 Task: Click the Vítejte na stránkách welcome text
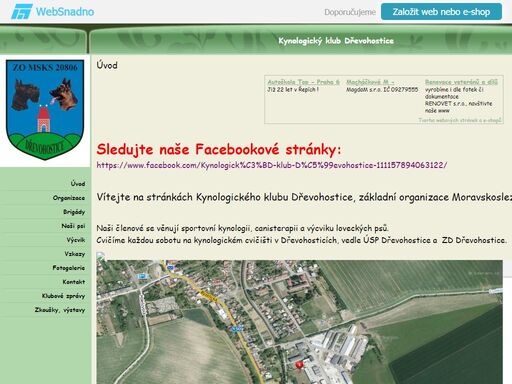304,197
